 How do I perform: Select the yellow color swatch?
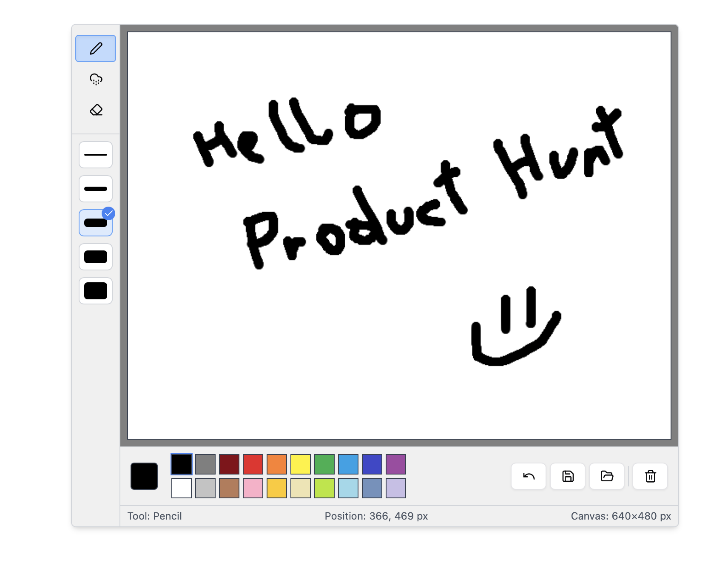(300, 464)
